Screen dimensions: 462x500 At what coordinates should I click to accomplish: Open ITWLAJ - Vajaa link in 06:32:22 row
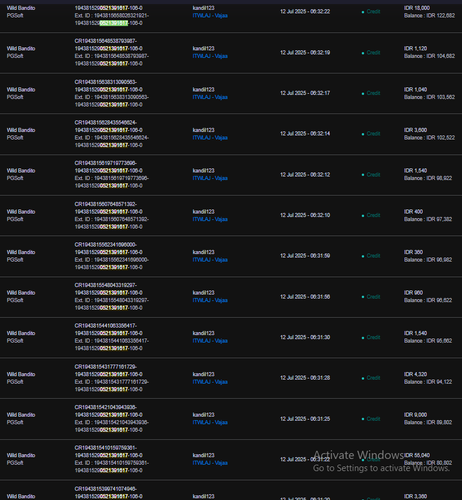tap(210, 16)
